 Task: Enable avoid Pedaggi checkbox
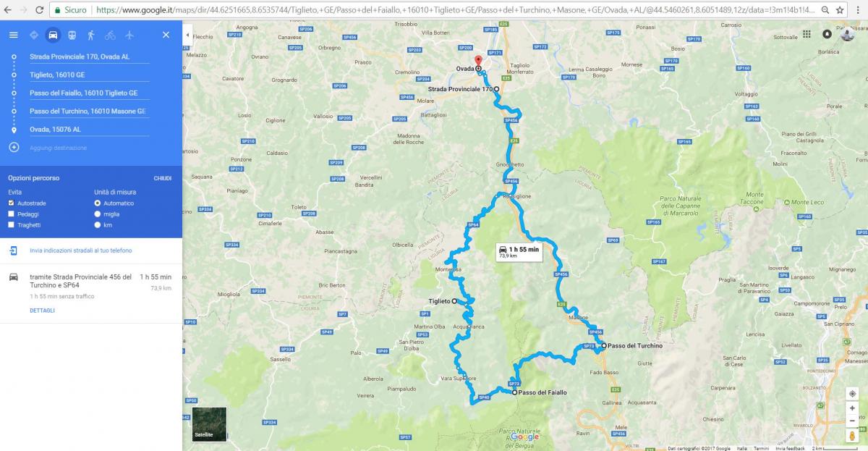pos(12,214)
